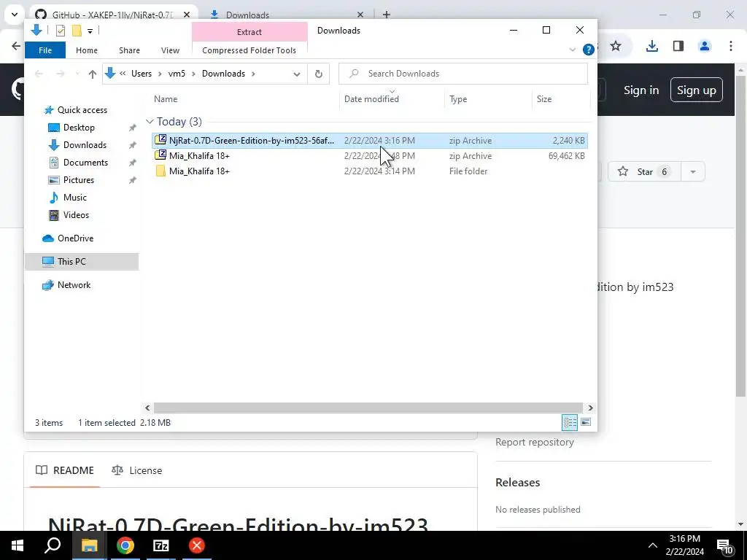Open Chrome profile avatar icon
This screenshot has height=560, width=747.
click(705, 46)
